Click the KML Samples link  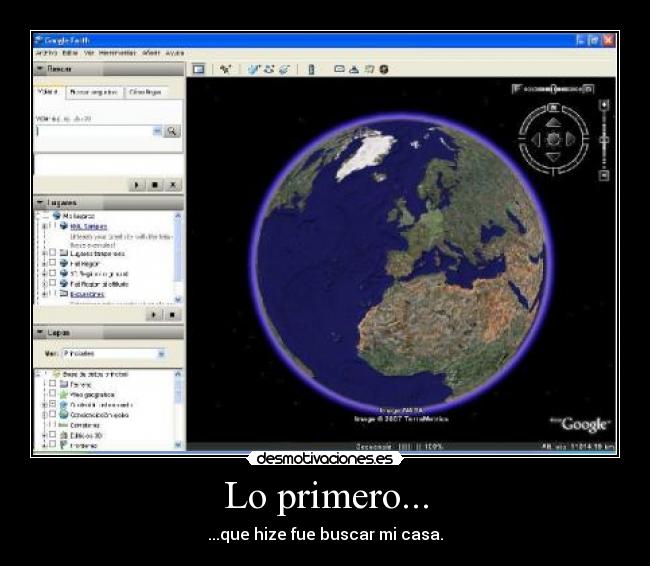pyautogui.click(x=88, y=226)
